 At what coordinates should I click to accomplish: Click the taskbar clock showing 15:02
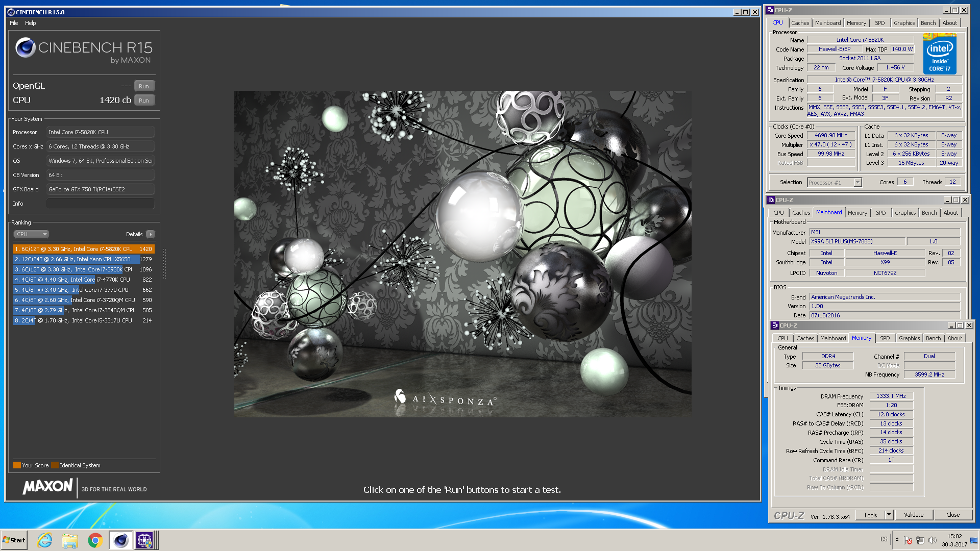(x=954, y=540)
